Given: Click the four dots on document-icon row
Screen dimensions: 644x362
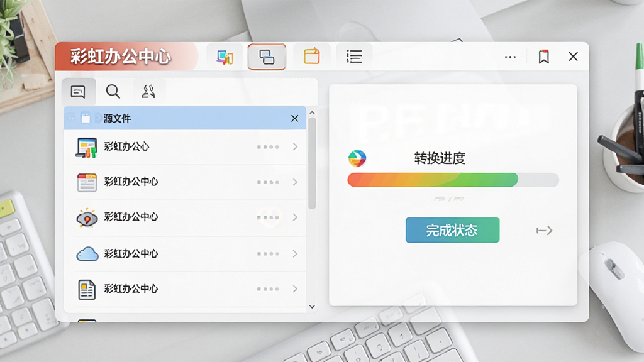Looking at the screenshot, I should pos(268,289).
